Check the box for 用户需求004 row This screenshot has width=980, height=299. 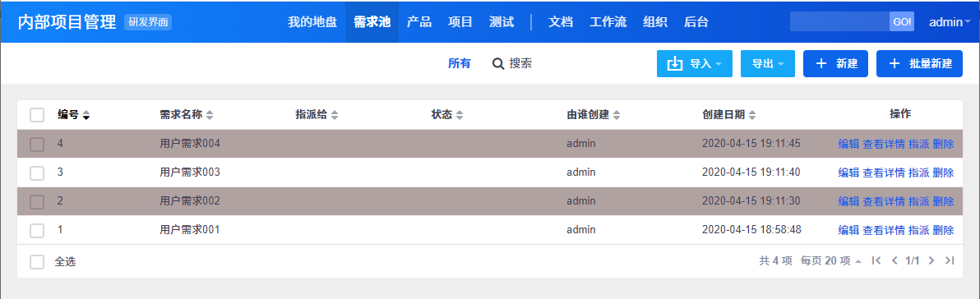point(37,145)
